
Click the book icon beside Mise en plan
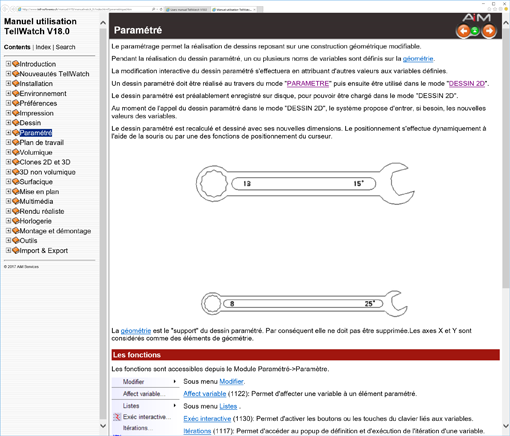(16, 191)
